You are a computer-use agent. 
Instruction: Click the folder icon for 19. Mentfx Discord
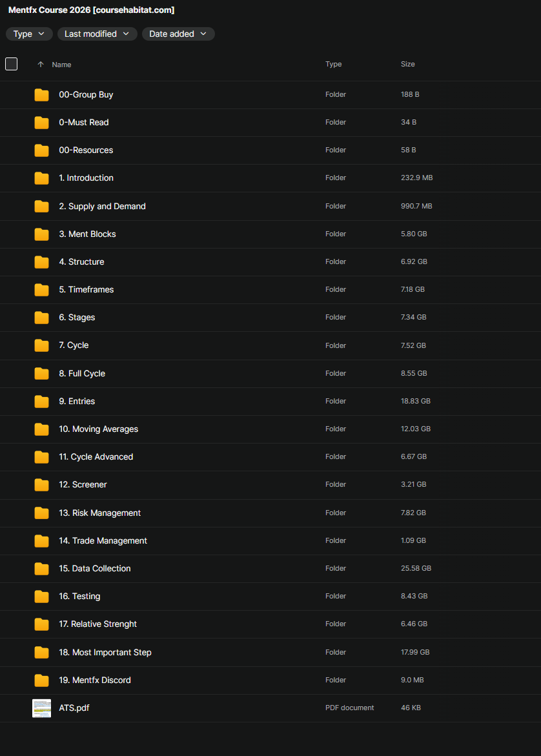[41, 680]
